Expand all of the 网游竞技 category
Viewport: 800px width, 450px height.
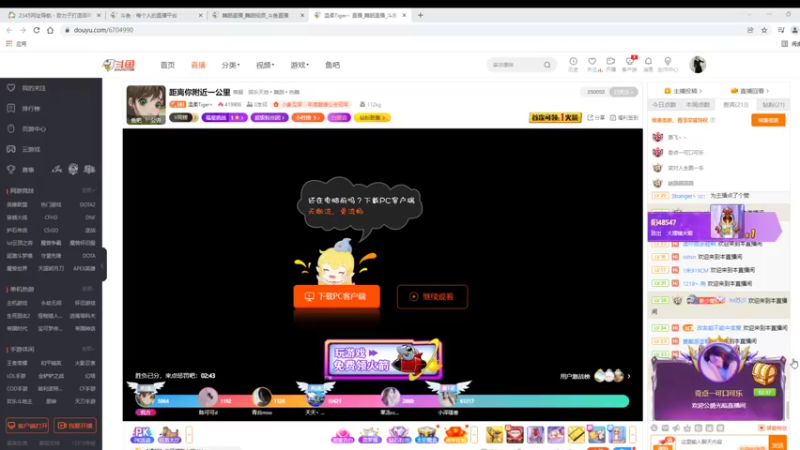88,190
